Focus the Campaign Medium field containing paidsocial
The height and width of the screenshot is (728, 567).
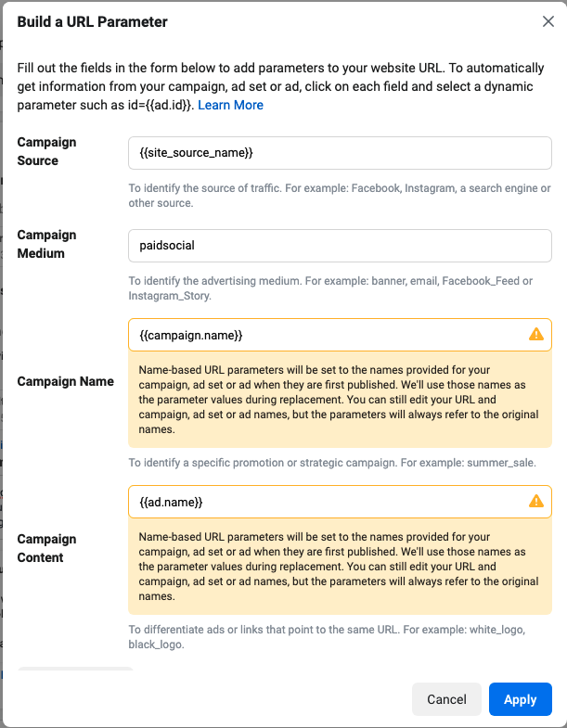tap(340, 245)
